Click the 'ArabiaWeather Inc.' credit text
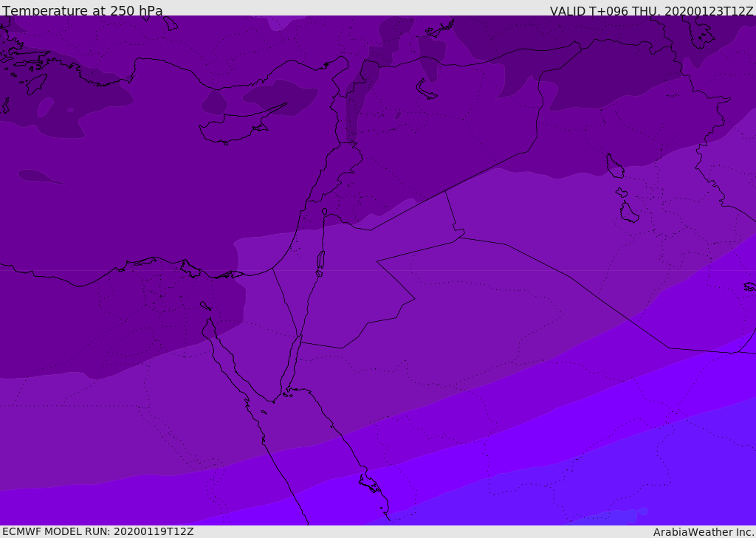Viewport: 756px width, 538px height. pos(704,532)
